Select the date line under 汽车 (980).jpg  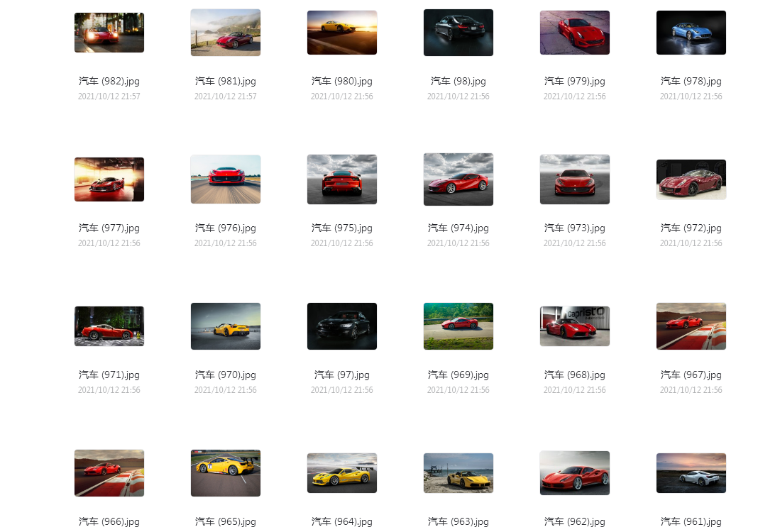(342, 96)
